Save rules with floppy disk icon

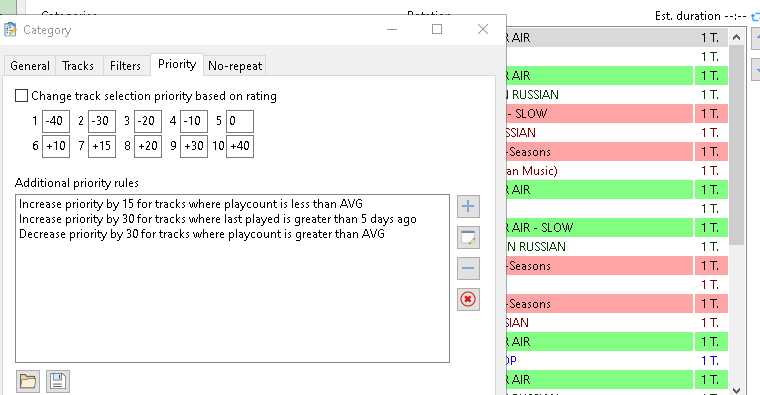pos(58,381)
